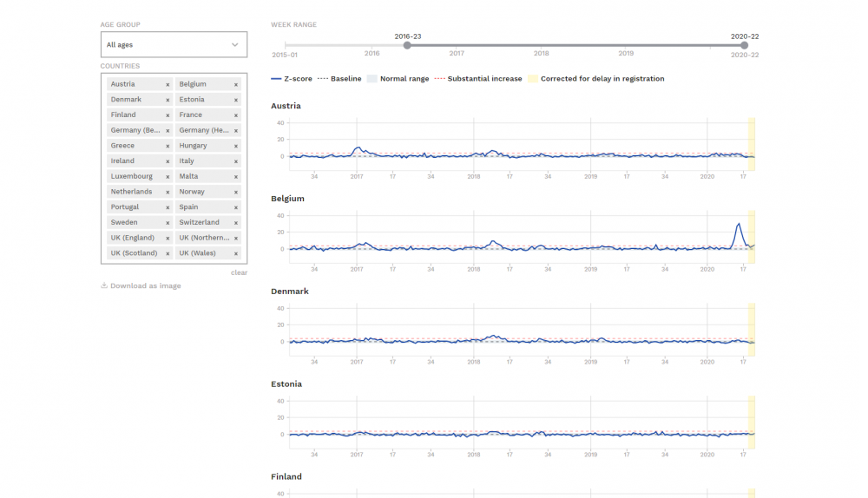Click x icon beside Sweden
Viewport: 868px width, 498px height.
(168, 223)
